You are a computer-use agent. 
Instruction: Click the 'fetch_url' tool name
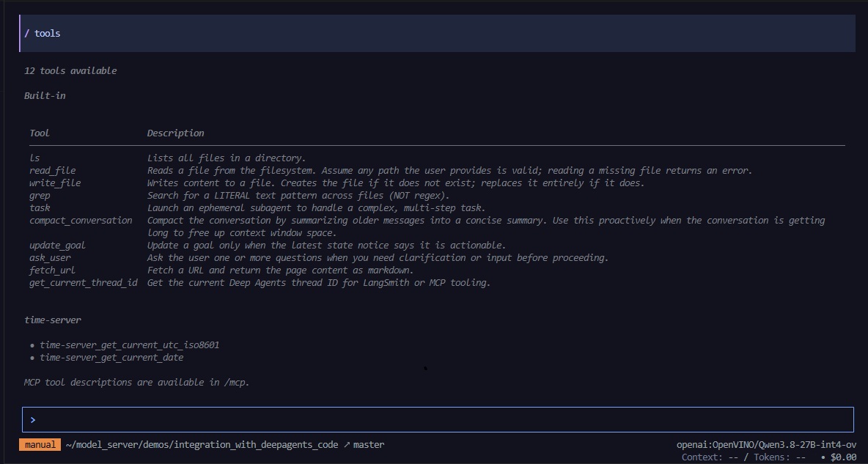tap(53, 270)
